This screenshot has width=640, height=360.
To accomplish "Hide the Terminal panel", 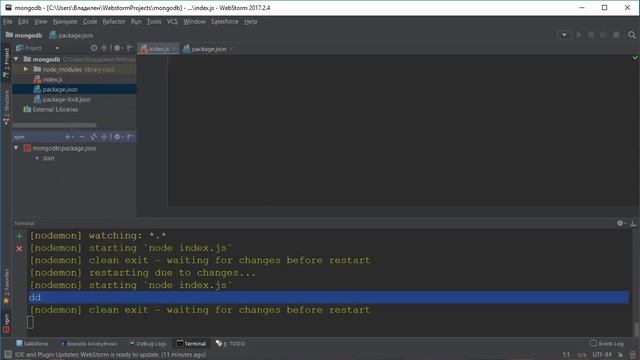I will (x=633, y=223).
